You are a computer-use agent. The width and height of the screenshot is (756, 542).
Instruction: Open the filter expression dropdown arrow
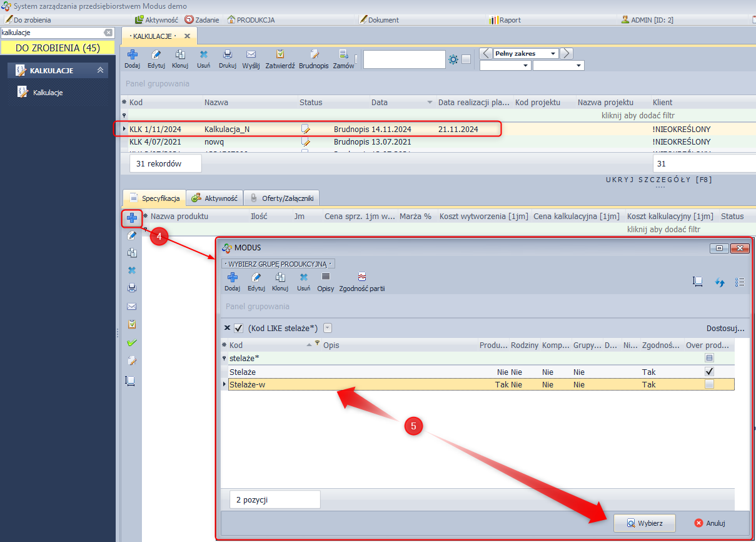[327, 328]
